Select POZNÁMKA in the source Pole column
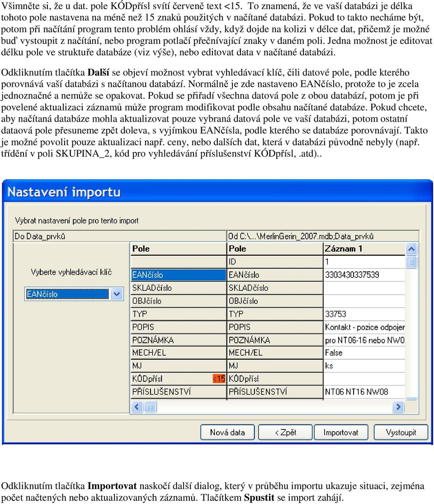This screenshot has width=434, height=504. point(275,340)
